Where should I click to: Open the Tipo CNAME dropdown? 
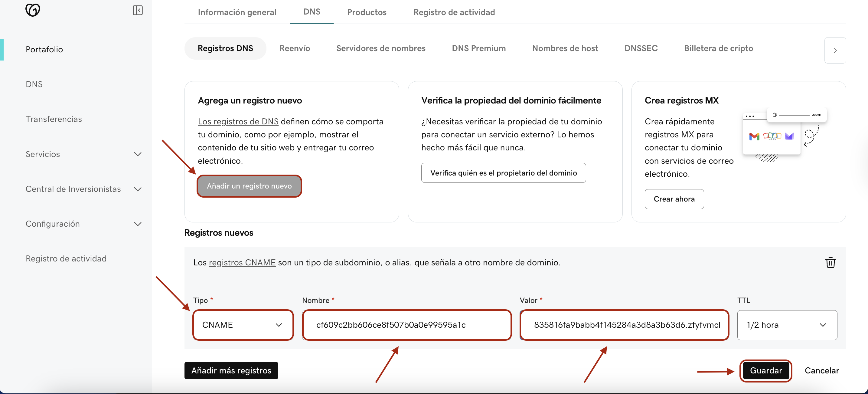point(243,325)
